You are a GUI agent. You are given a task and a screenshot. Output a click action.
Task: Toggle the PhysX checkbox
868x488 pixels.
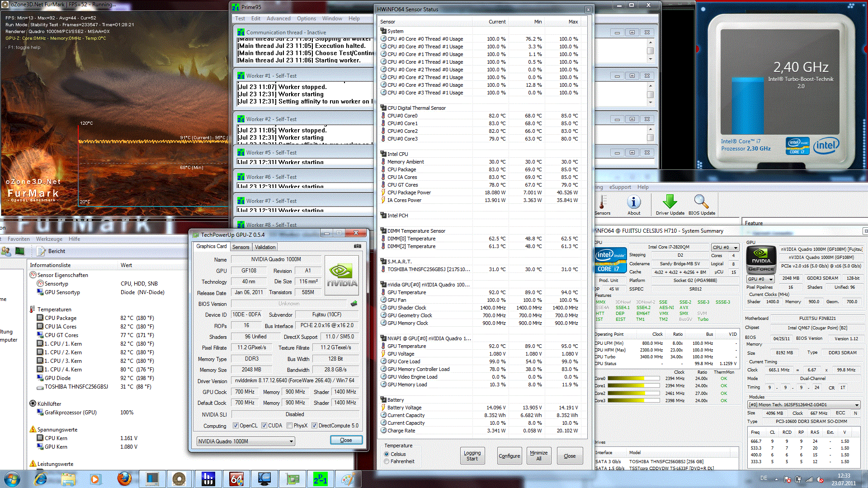point(289,426)
